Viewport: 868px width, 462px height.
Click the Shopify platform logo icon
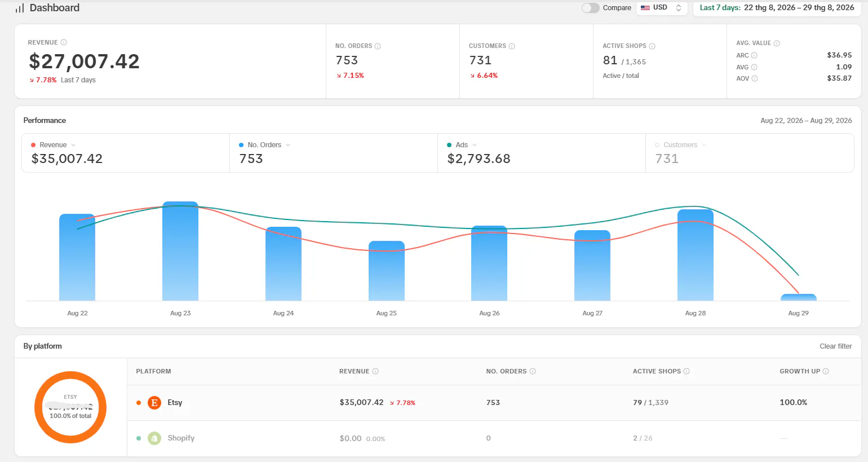point(154,438)
